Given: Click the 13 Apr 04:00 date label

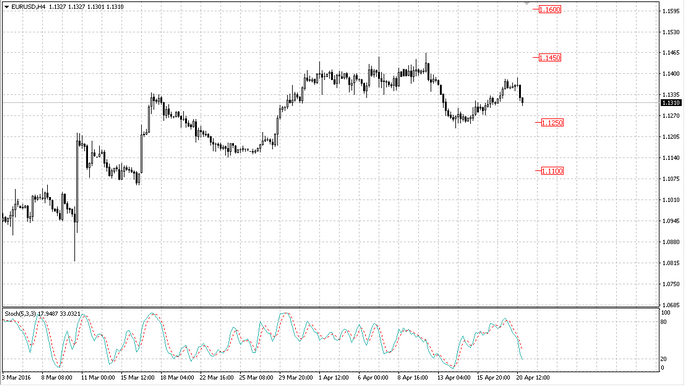Looking at the screenshot, I should click(454, 378).
